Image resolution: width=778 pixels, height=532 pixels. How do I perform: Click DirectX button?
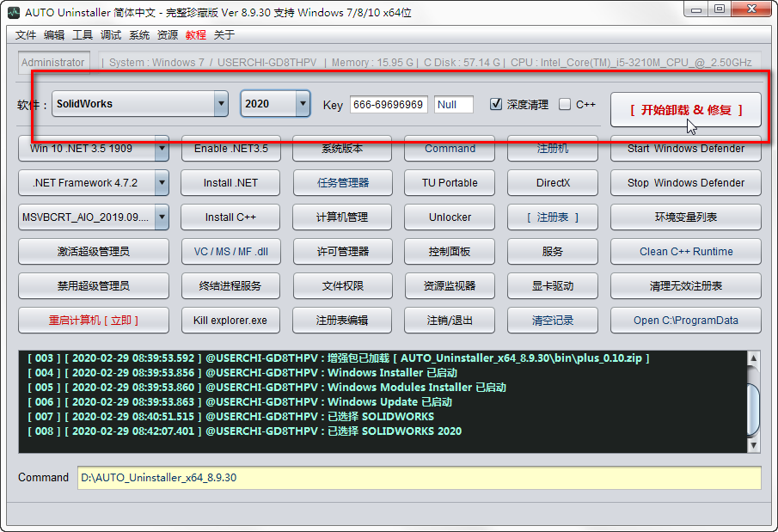click(553, 182)
